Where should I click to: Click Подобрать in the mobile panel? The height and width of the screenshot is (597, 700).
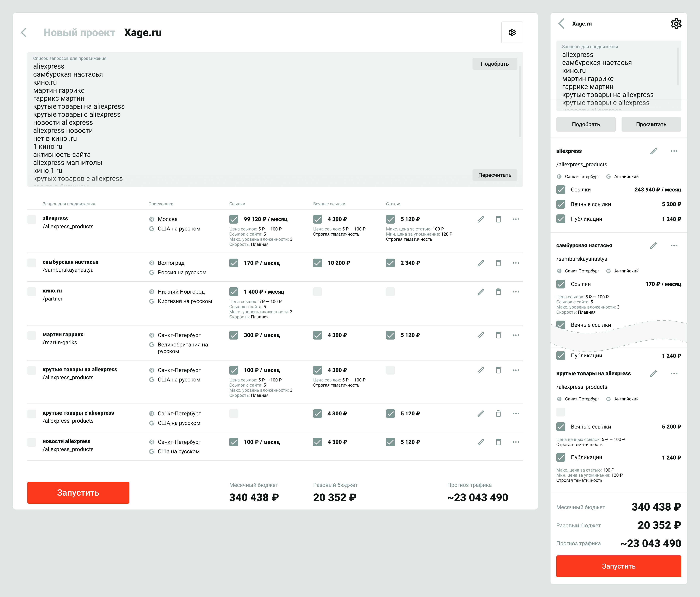pos(586,124)
